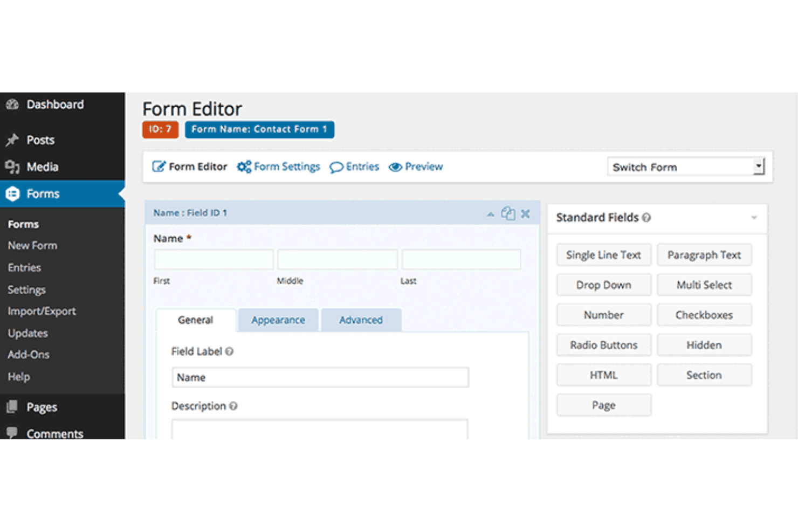The image size is (798, 532).
Task: Open New Form in the submenu
Action: coord(32,246)
